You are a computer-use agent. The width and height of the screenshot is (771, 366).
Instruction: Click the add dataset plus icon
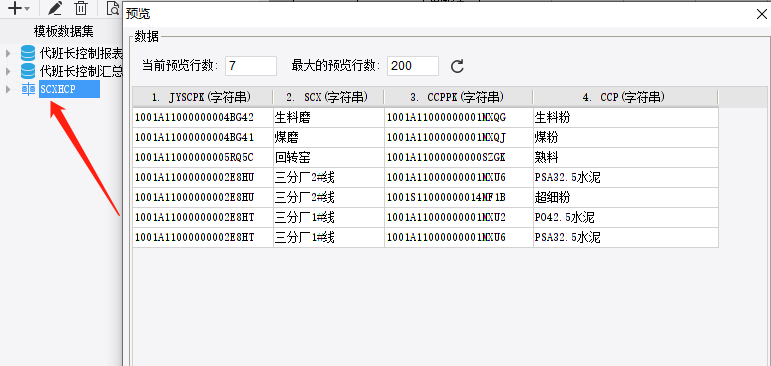(15, 8)
